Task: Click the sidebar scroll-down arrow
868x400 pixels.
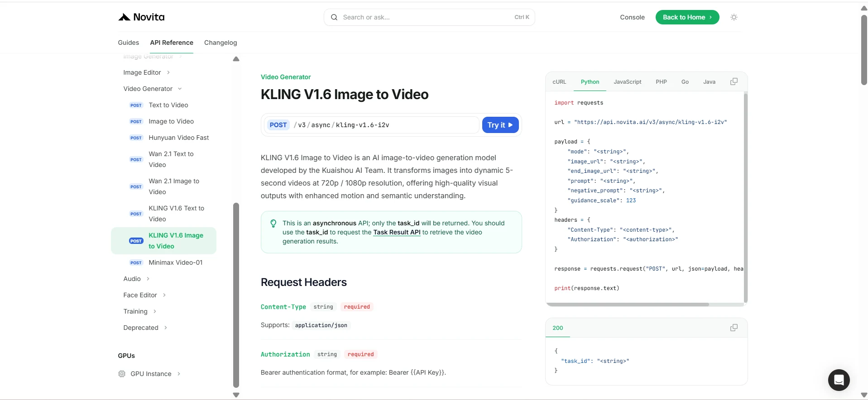Action: click(236, 395)
